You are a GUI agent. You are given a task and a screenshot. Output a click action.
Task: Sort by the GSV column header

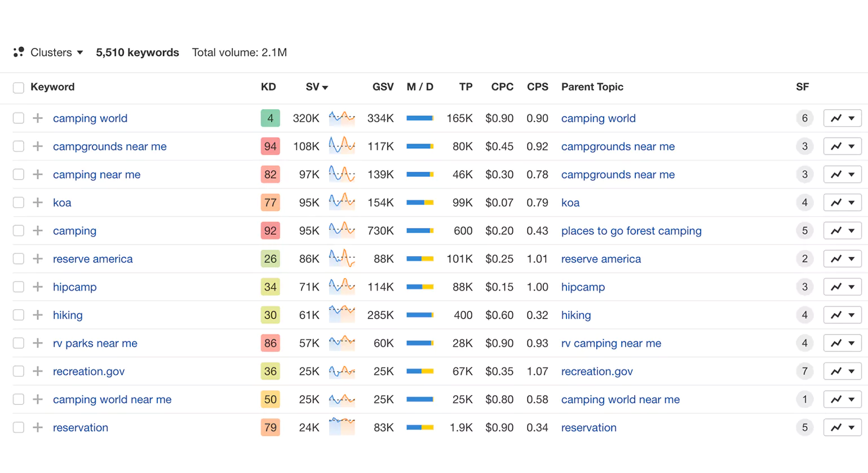coord(383,87)
